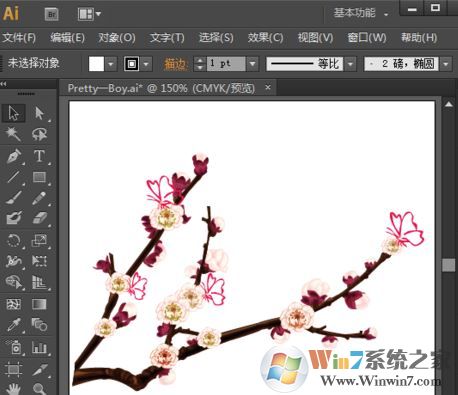Open the 对象(O) menu
The width and height of the screenshot is (458, 395).
point(117,37)
